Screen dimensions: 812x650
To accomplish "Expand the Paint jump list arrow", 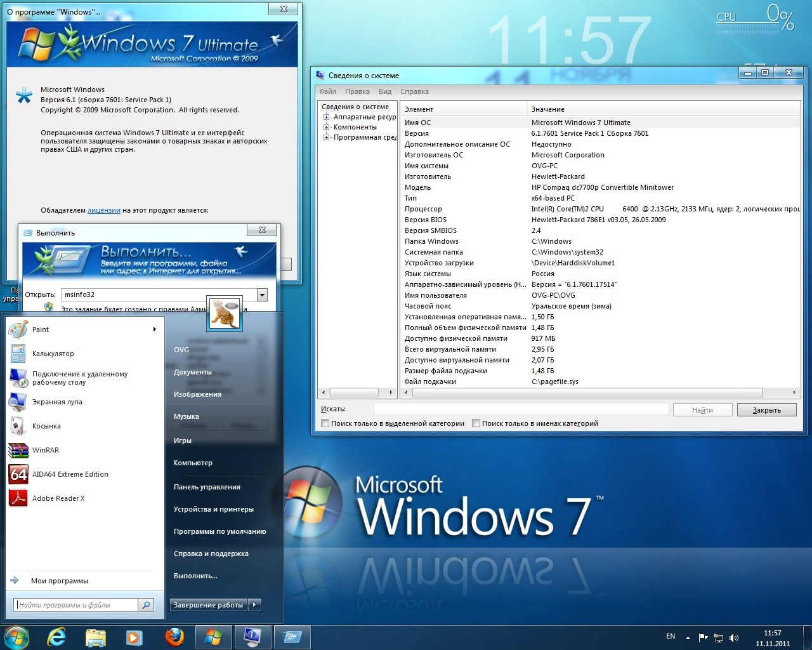I will [154, 329].
